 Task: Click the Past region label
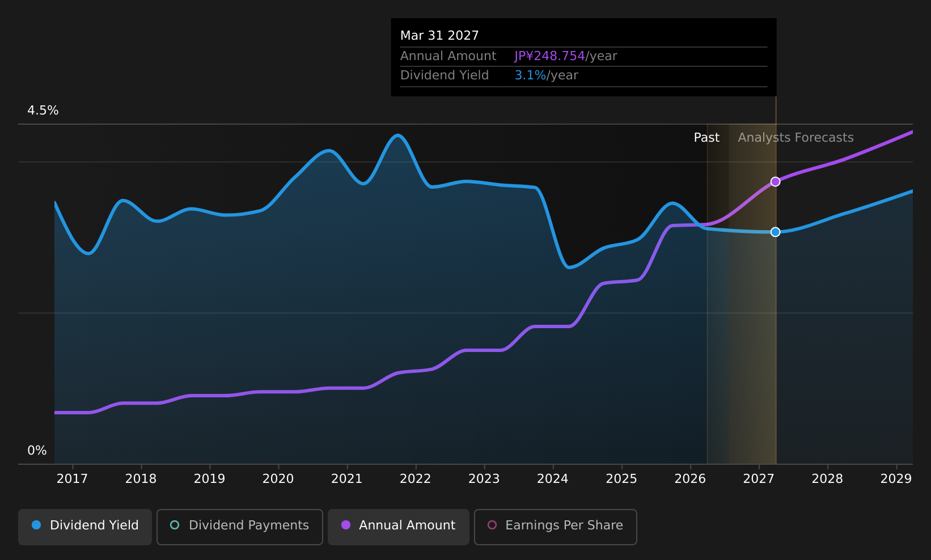pyautogui.click(x=706, y=138)
